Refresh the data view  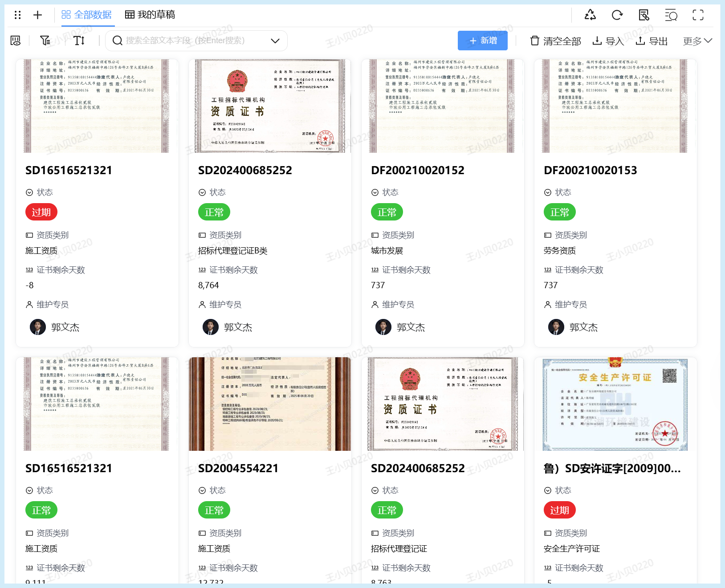[617, 15]
